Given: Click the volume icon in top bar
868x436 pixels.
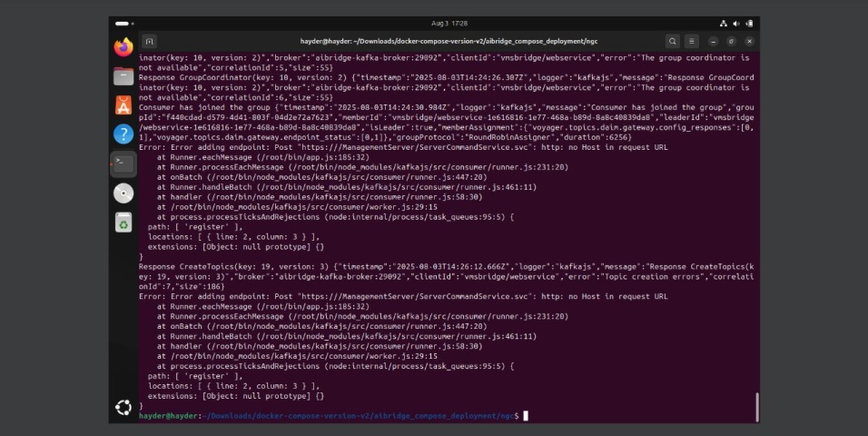Looking at the screenshot, I should pos(735,23).
